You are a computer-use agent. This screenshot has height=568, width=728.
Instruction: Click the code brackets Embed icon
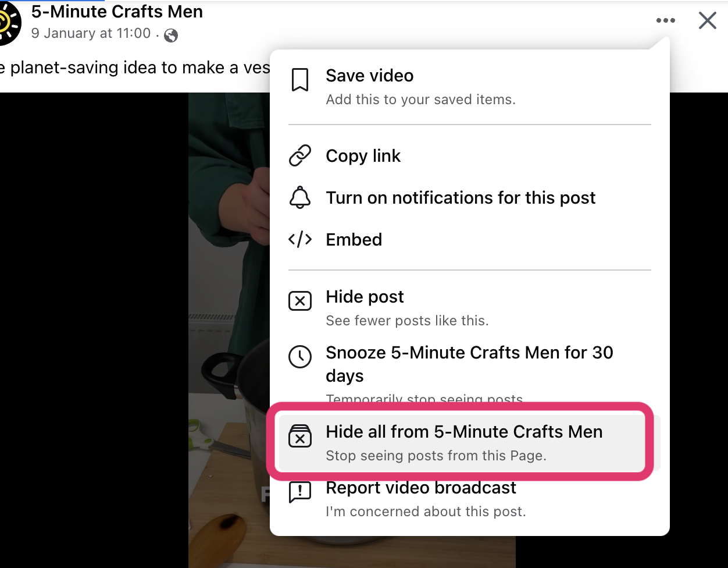pyautogui.click(x=300, y=240)
